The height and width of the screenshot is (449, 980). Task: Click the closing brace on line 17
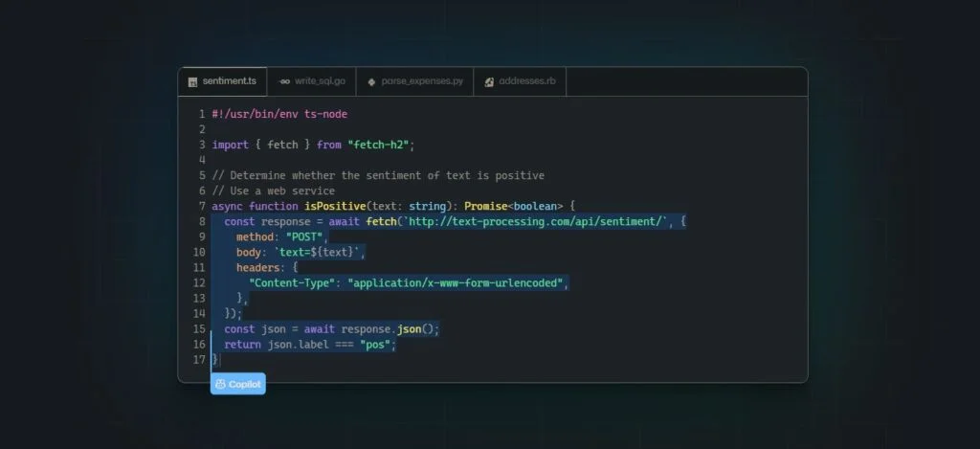(x=215, y=359)
